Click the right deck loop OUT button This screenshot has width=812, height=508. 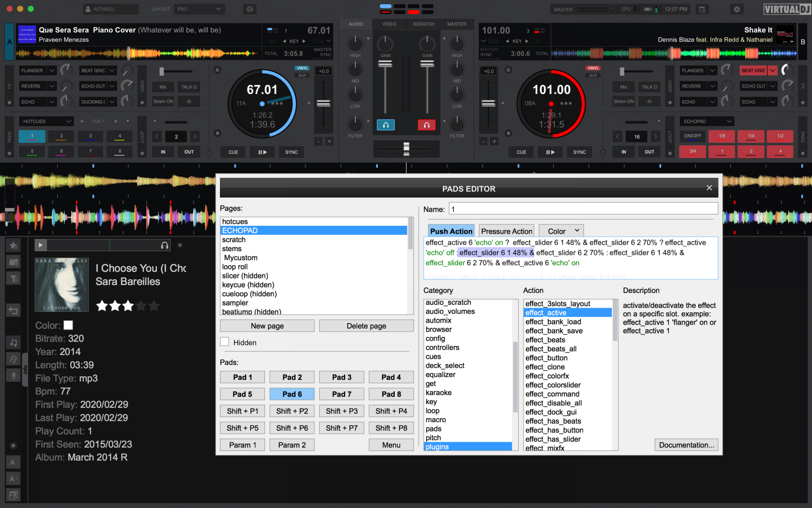pyautogui.click(x=649, y=152)
